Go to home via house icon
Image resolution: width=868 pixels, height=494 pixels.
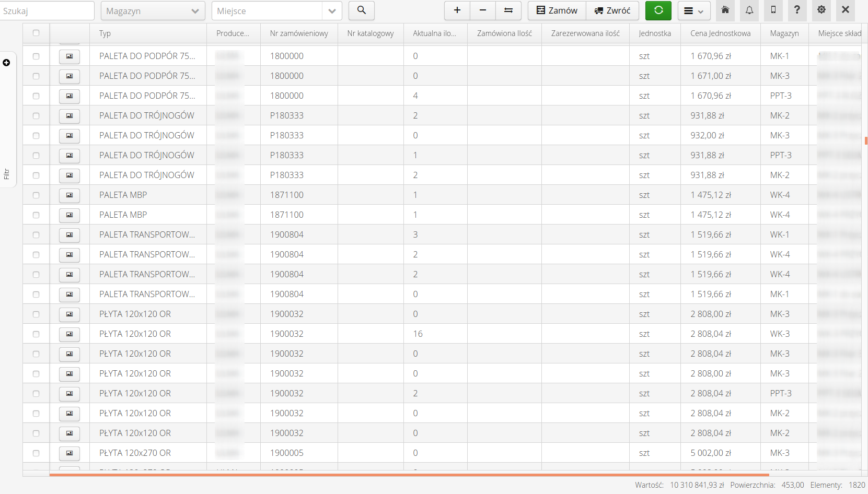click(x=725, y=10)
